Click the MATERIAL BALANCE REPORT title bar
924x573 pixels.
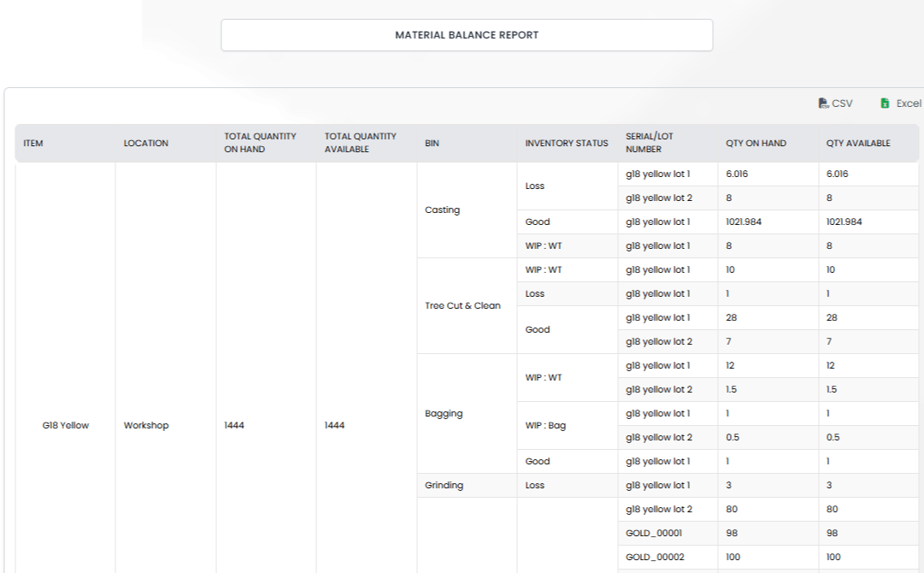467,35
